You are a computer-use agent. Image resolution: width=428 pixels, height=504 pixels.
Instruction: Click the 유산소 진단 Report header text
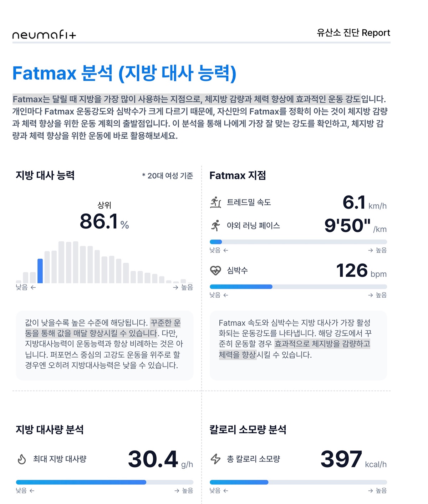click(x=353, y=33)
